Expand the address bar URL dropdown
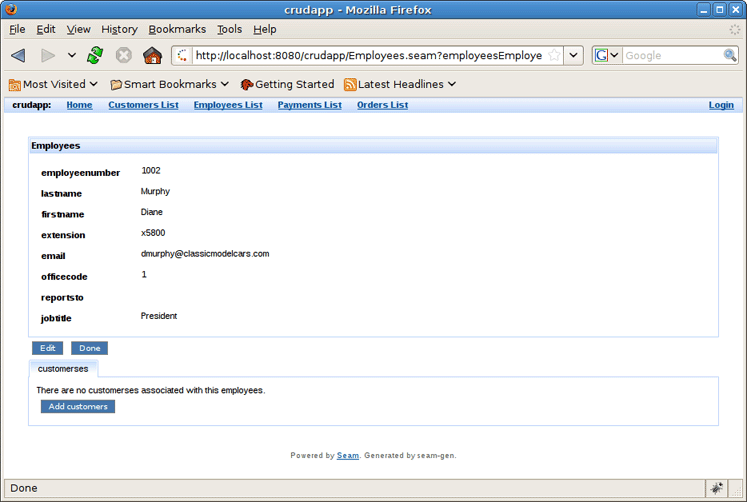This screenshot has width=747, height=502. click(x=574, y=56)
